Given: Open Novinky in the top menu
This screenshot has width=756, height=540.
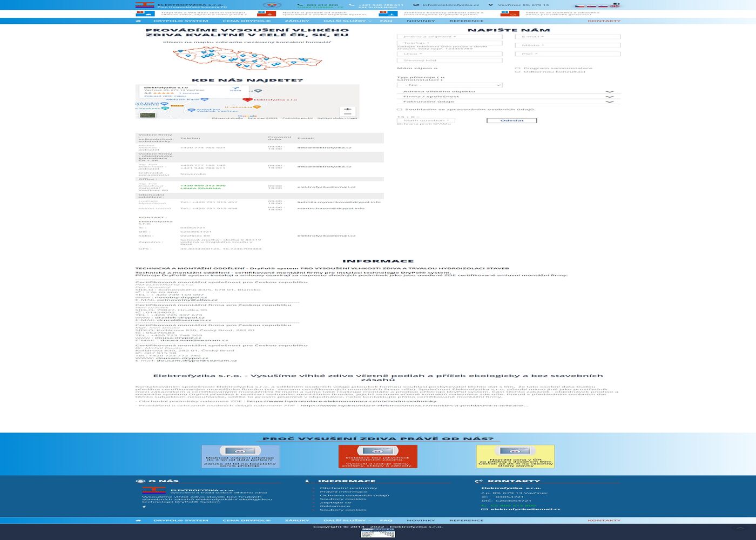Looking at the screenshot, I should point(421,21).
